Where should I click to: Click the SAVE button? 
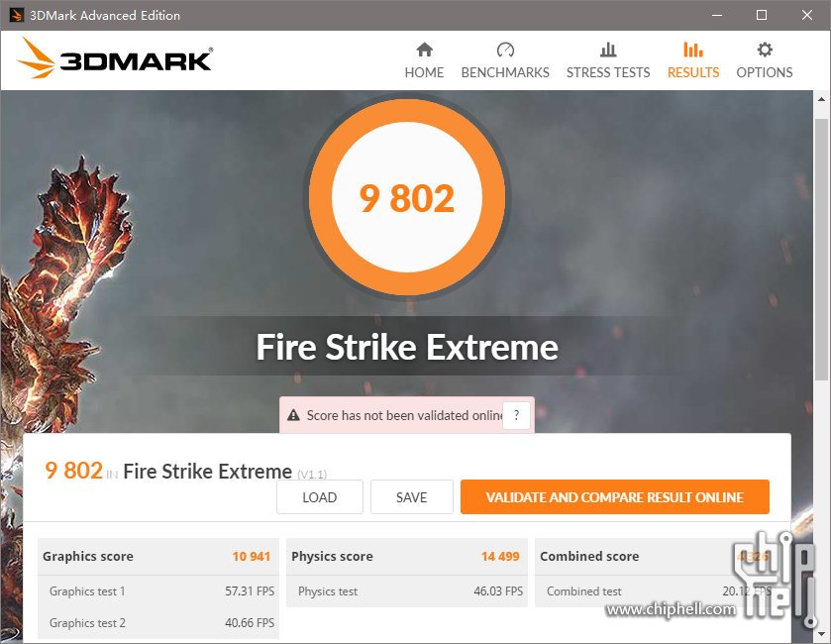point(411,497)
